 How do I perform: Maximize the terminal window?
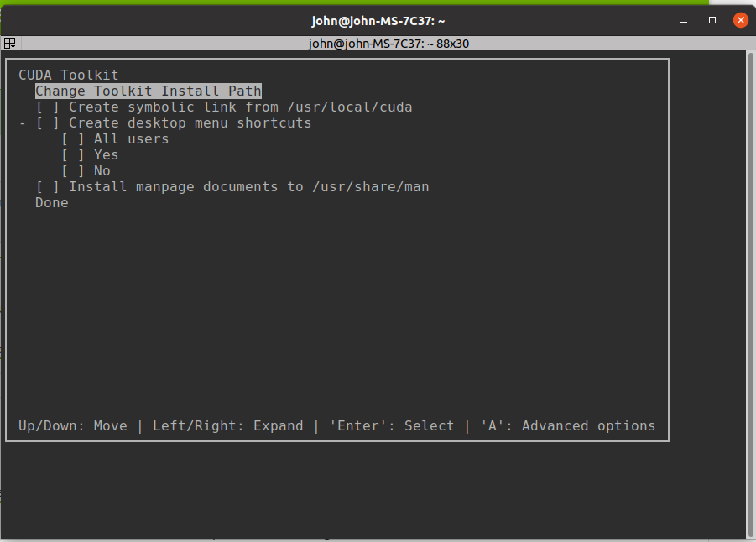[712, 20]
